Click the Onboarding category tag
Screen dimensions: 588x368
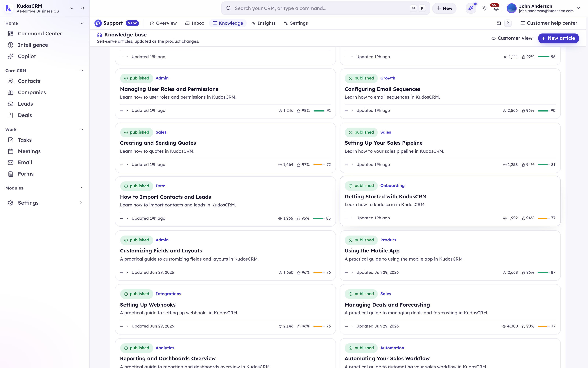pos(392,185)
